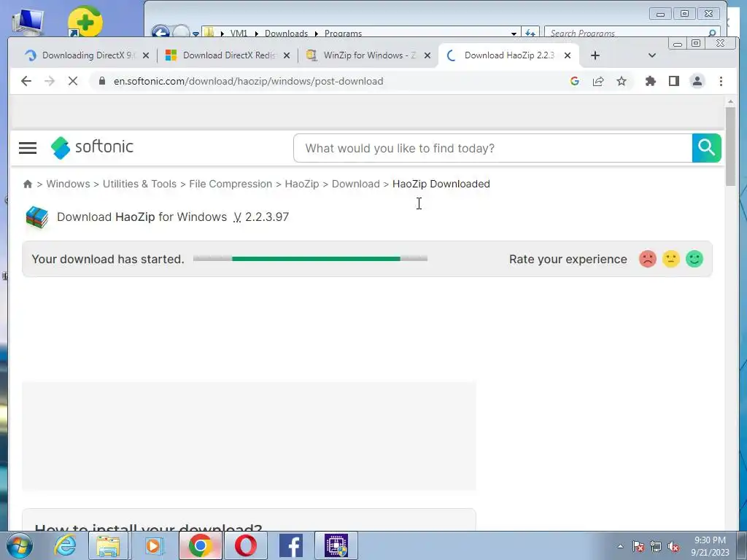The height and width of the screenshot is (560, 747).
Task: View site security lock info
Action: 101,81
